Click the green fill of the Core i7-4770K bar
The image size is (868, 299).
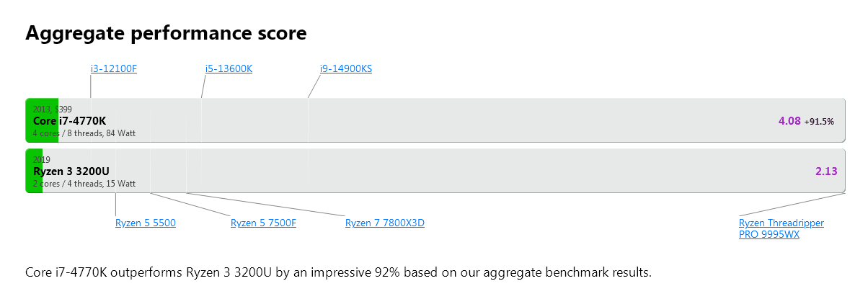coord(42,120)
